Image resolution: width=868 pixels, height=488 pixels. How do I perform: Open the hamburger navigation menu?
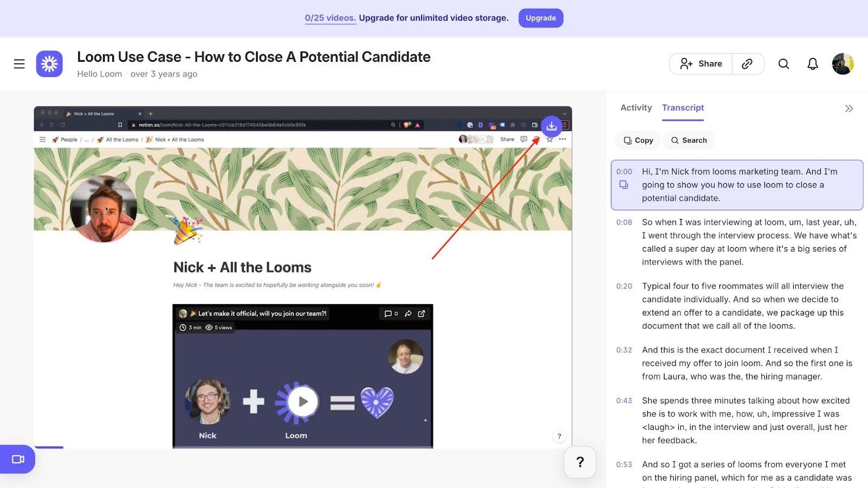(19, 64)
